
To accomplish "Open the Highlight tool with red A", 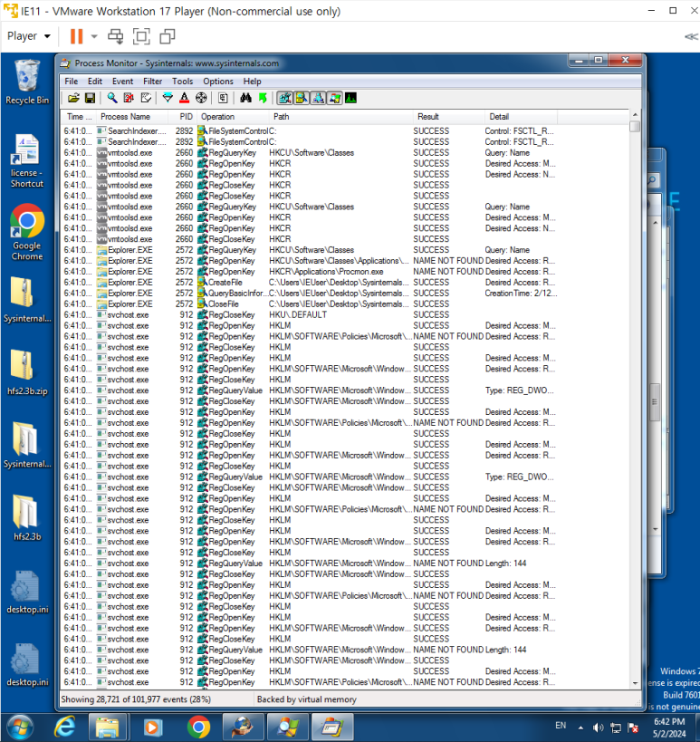I will [x=185, y=98].
